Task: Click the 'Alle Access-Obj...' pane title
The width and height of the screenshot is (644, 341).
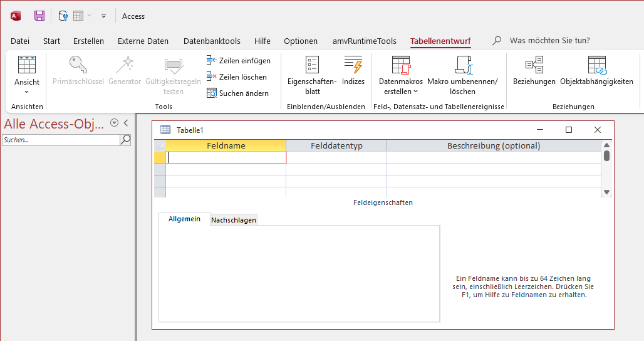Action: click(54, 123)
